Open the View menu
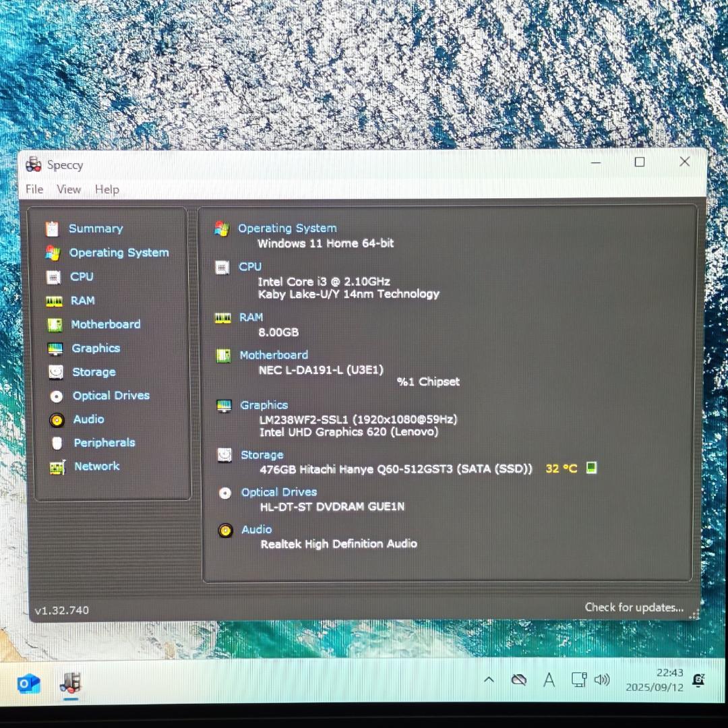728x728 pixels. coord(69,189)
